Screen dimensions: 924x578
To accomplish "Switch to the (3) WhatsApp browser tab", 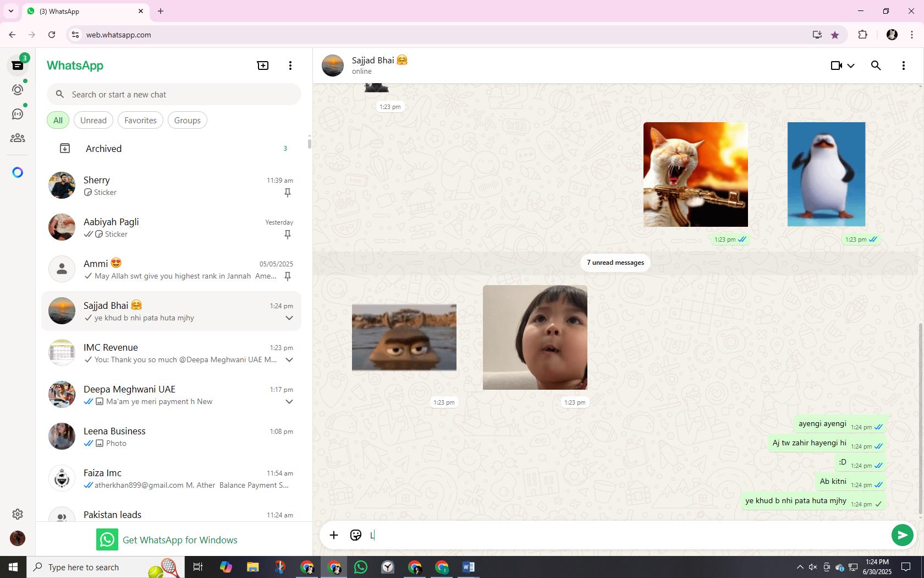I will [85, 11].
